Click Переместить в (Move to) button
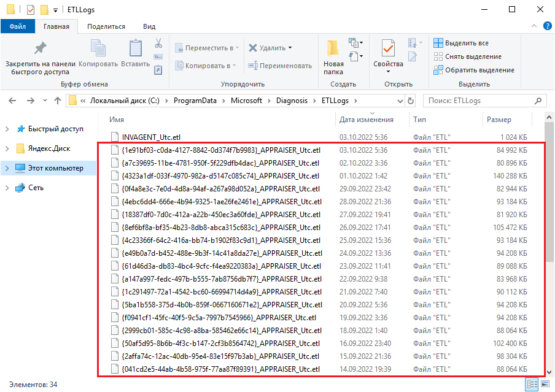The image size is (555, 392). [x=207, y=48]
